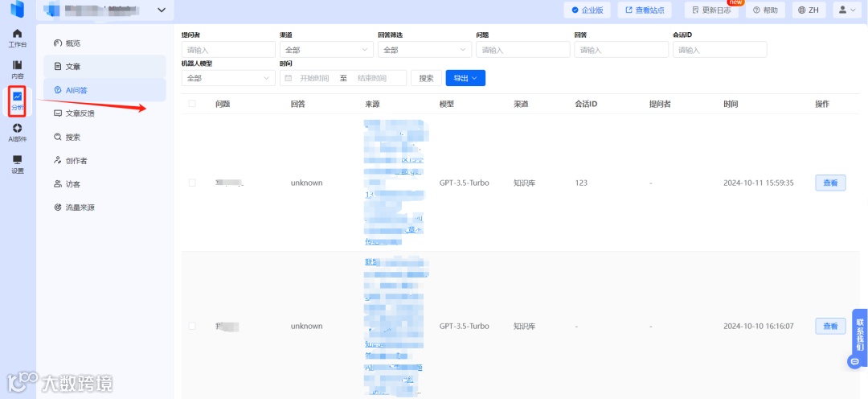Open the 导出 export dropdown button
The height and width of the screenshot is (399, 868).
[465, 78]
